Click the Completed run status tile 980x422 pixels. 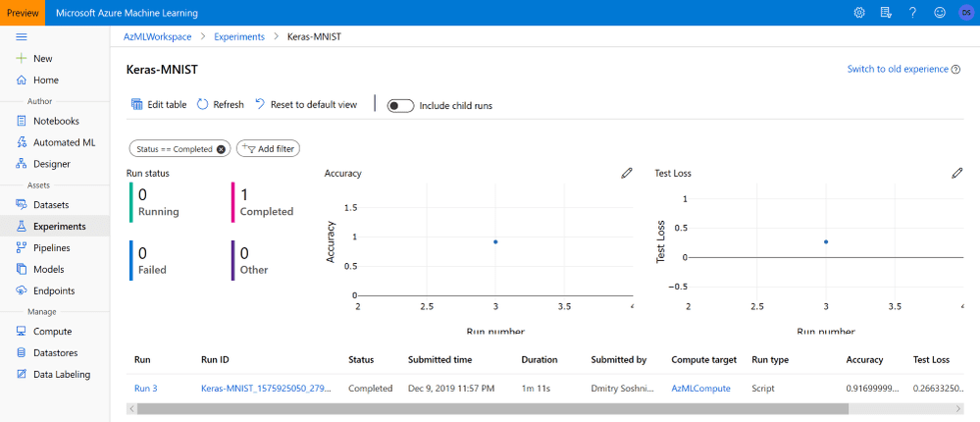263,202
